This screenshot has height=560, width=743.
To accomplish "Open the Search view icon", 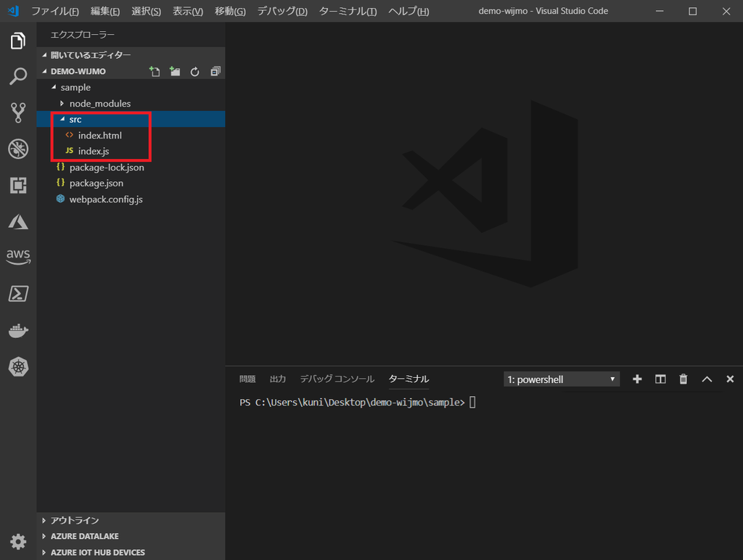I will pos(18,76).
